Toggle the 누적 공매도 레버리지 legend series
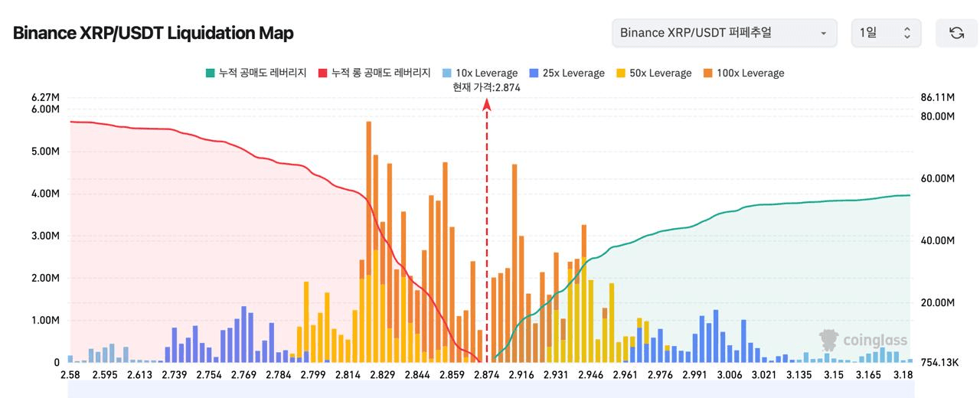The image size is (980, 398). point(256,73)
